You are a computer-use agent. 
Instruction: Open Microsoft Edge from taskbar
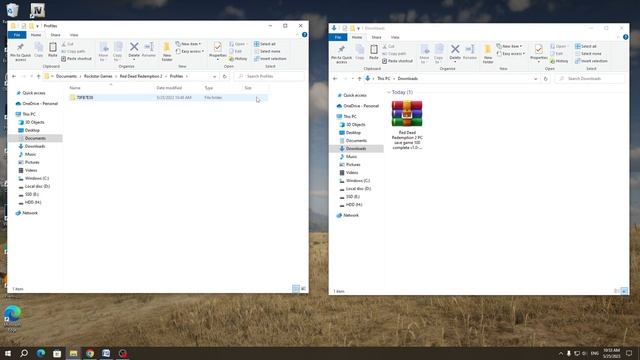41,353
